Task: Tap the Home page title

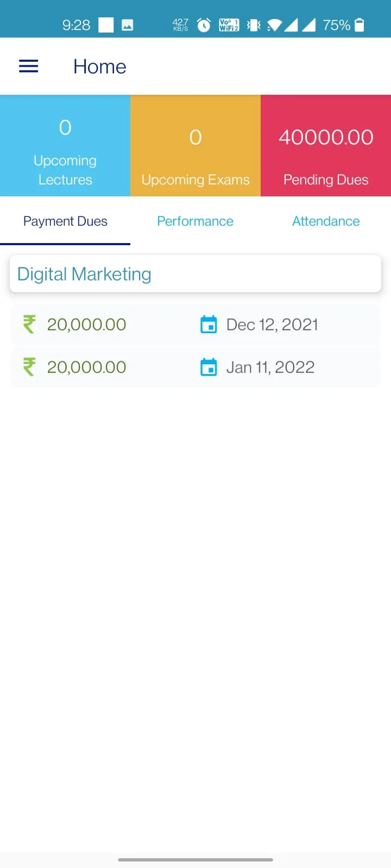Action: coord(100,67)
